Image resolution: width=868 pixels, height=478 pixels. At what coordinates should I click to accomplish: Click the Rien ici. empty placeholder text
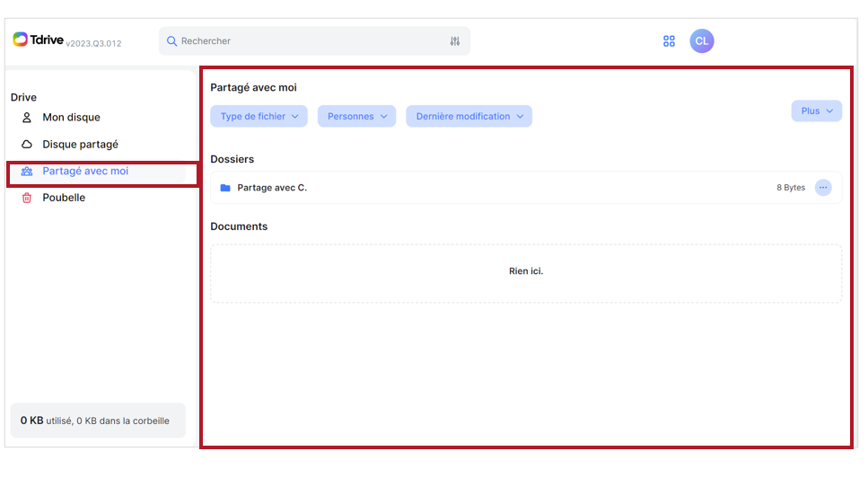tap(526, 270)
